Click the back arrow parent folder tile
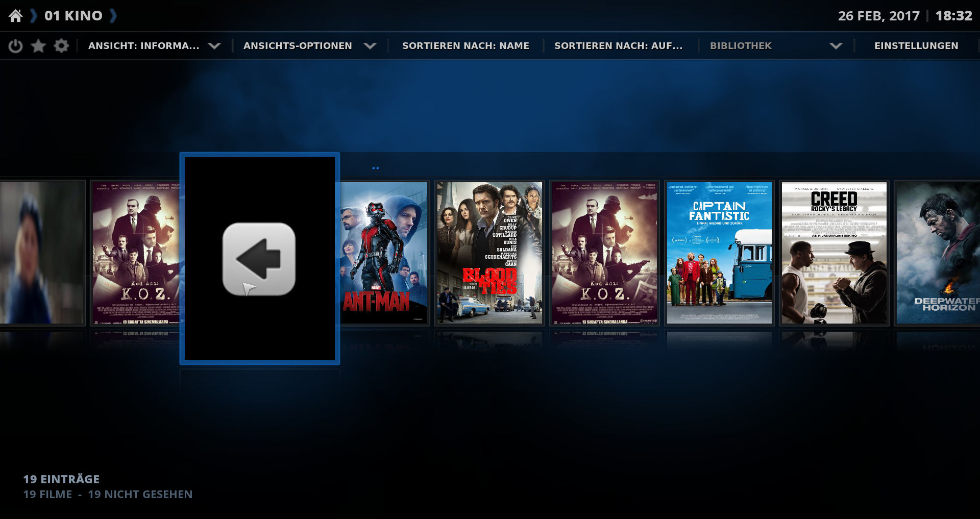The width and height of the screenshot is (980, 519). (x=259, y=259)
